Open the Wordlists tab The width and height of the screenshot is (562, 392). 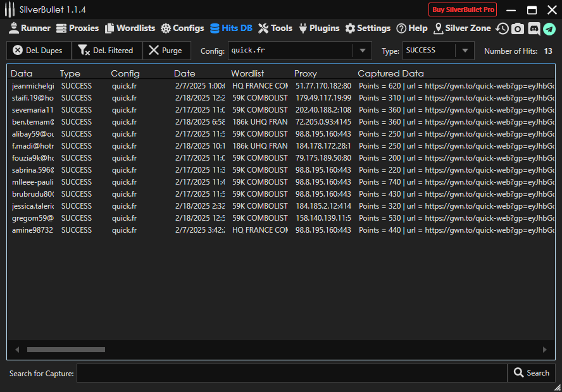pos(130,28)
